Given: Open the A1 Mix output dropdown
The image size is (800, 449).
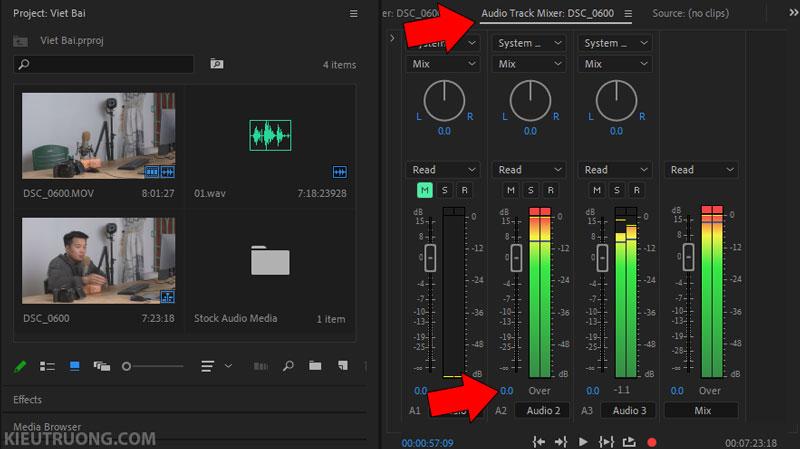Looking at the screenshot, I should point(443,64).
